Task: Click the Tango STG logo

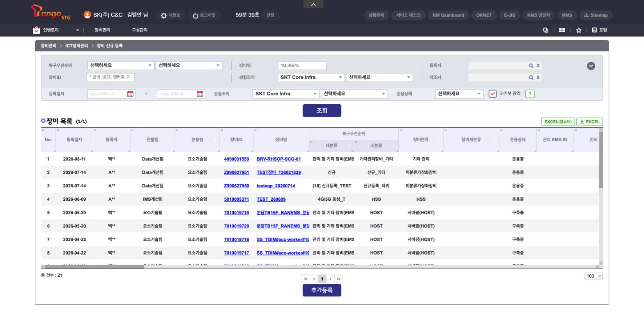Action: click(x=51, y=12)
